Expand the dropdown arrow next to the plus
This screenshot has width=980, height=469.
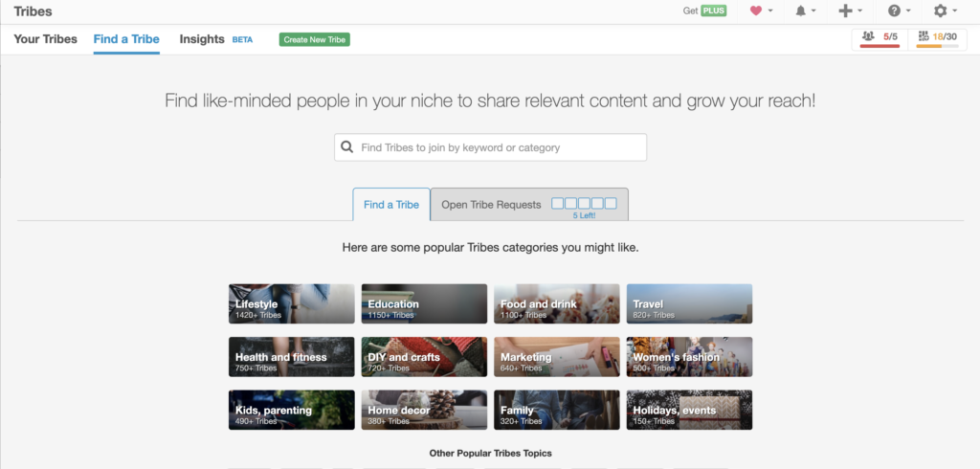(860, 11)
